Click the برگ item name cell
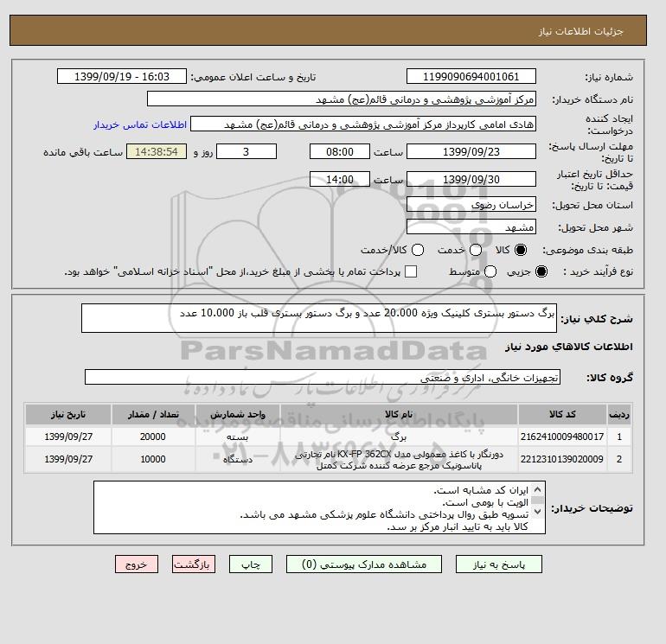The height and width of the screenshot is (644, 666). (x=399, y=437)
